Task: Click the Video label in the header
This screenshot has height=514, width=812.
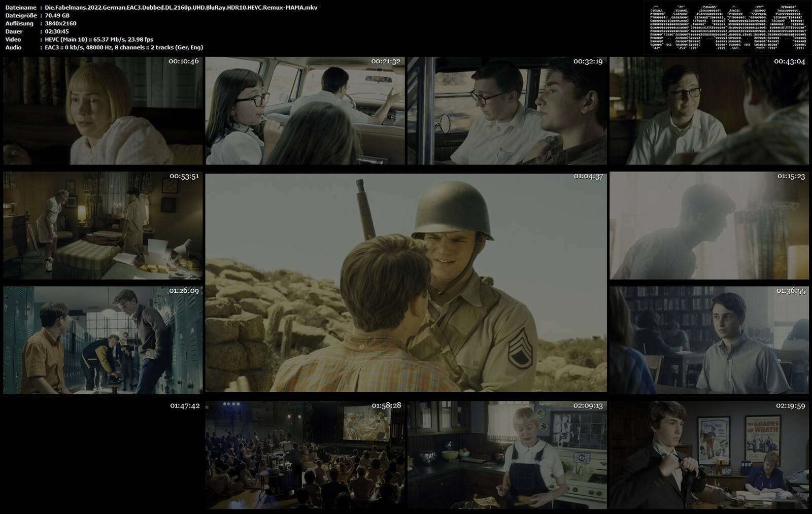Action: (13, 40)
